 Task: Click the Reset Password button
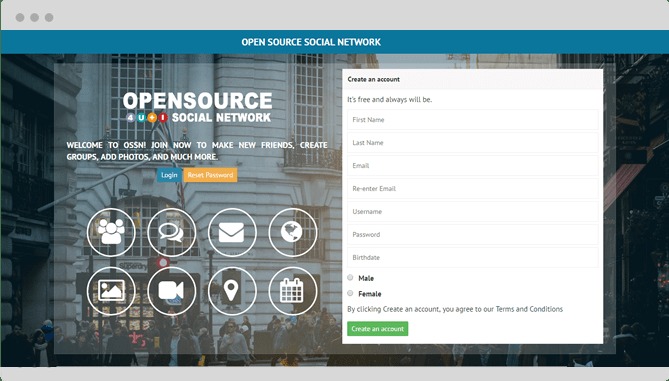210,175
